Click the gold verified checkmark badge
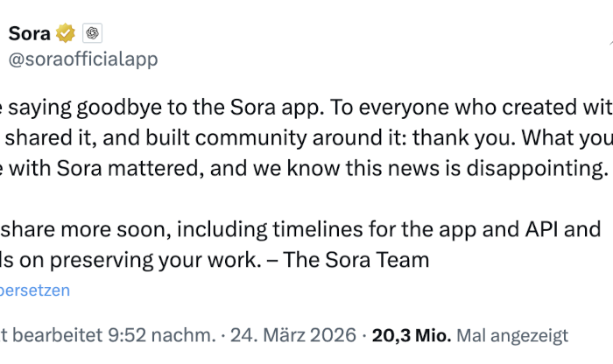This screenshot has width=613, height=364. (x=65, y=33)
